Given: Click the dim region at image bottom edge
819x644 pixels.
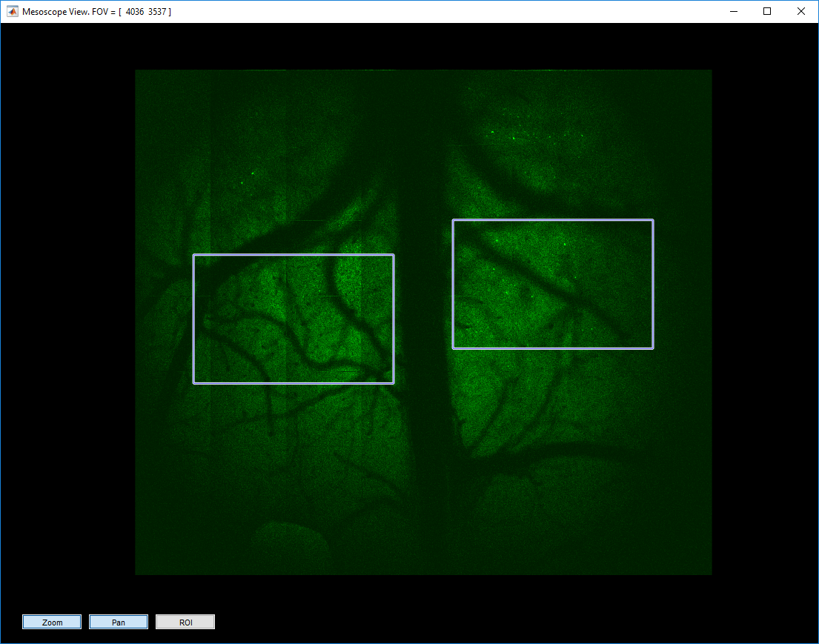Looking at the screenshot, I should 422,563.
